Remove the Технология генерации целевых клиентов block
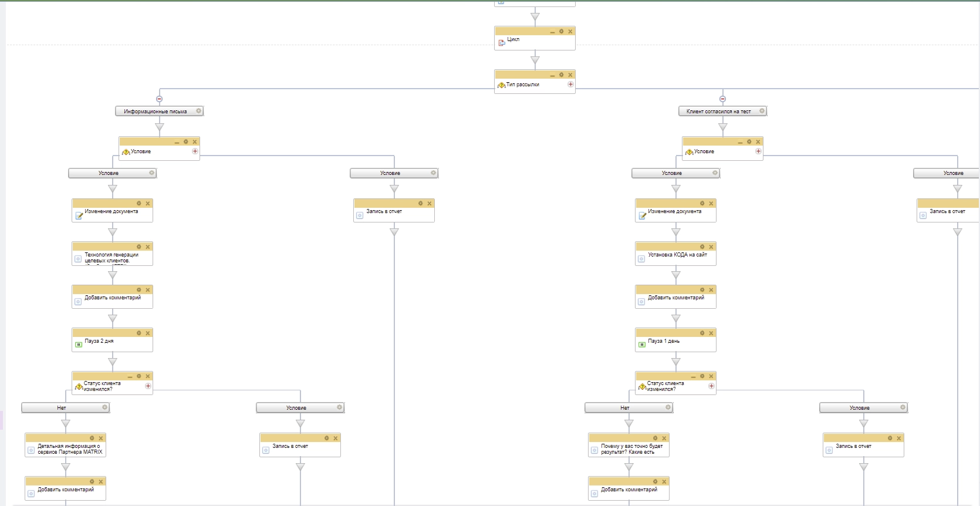Image resolution: width=980 pixels, height=506 pixels. [x=148, y=247]
